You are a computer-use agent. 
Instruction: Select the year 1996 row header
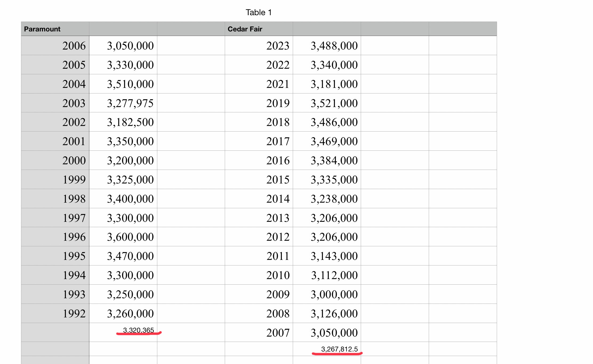click(x=55, y=237)
